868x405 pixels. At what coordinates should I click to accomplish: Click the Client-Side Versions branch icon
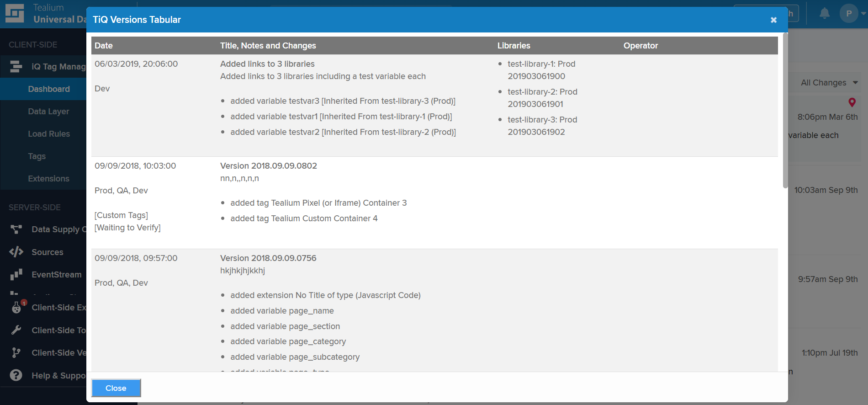[x=16, y=352]
